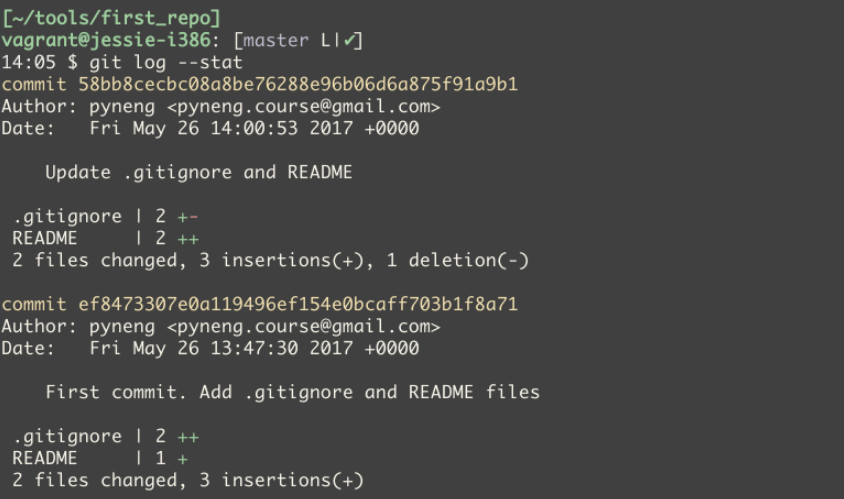Click the second commit hash ef847330
Screen dimensions: 844x499
coord(298,304)
